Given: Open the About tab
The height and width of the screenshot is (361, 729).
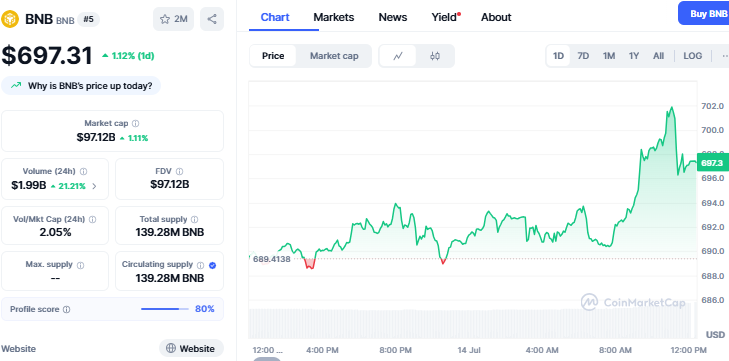Looking at the screenshot, I should [496, 17].
